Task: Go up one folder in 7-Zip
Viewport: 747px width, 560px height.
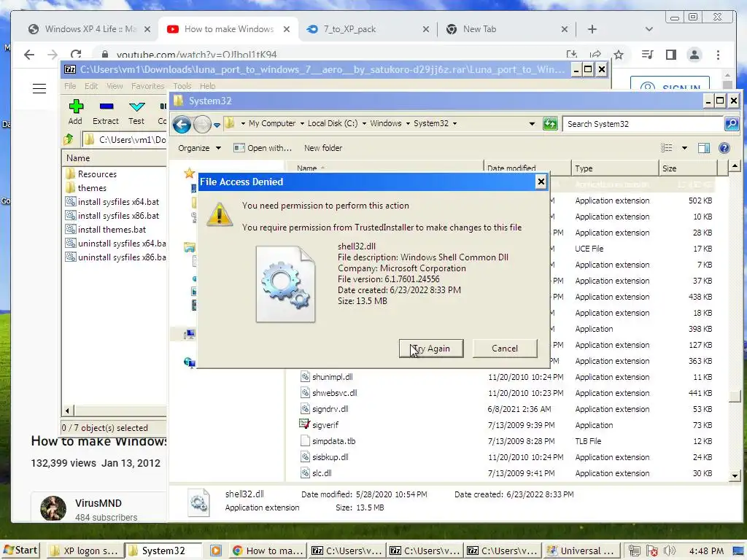Action: [x=69, y=139]
